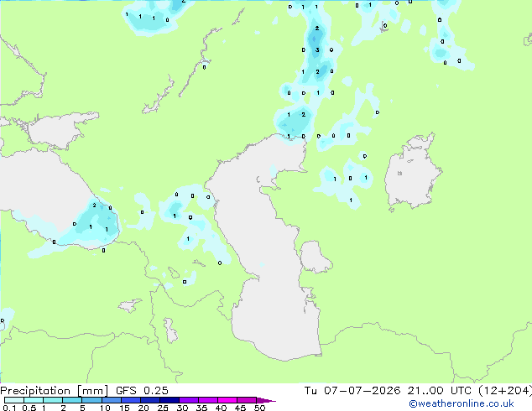Choose the 20–25 mm legend color swatch
532x411 pixels.
[149, 400]
